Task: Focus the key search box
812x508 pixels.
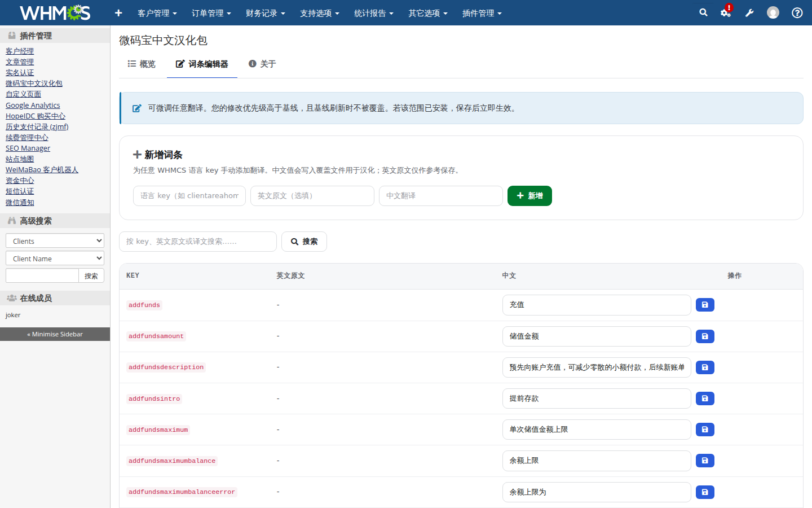Action: click(198, 242)
